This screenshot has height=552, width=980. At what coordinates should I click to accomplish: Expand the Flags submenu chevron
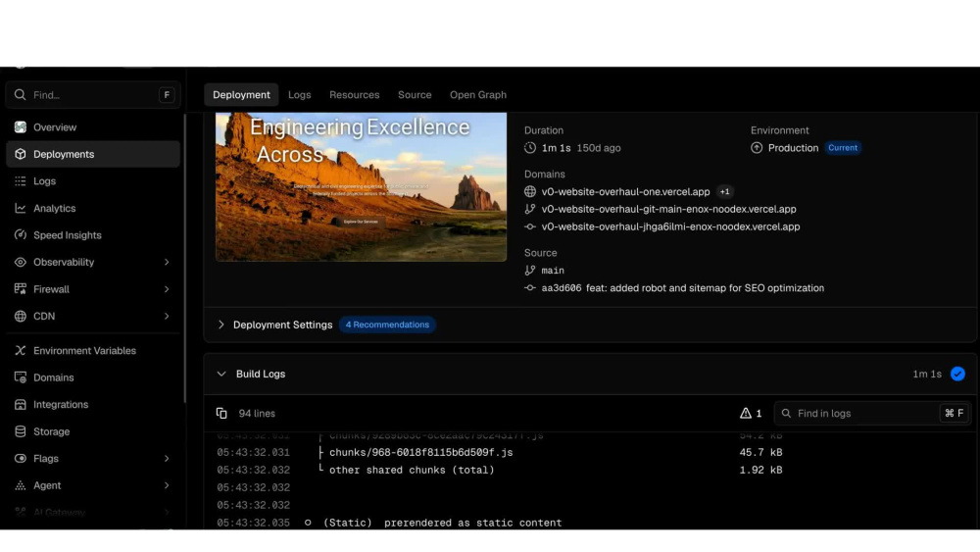[167, 458]
